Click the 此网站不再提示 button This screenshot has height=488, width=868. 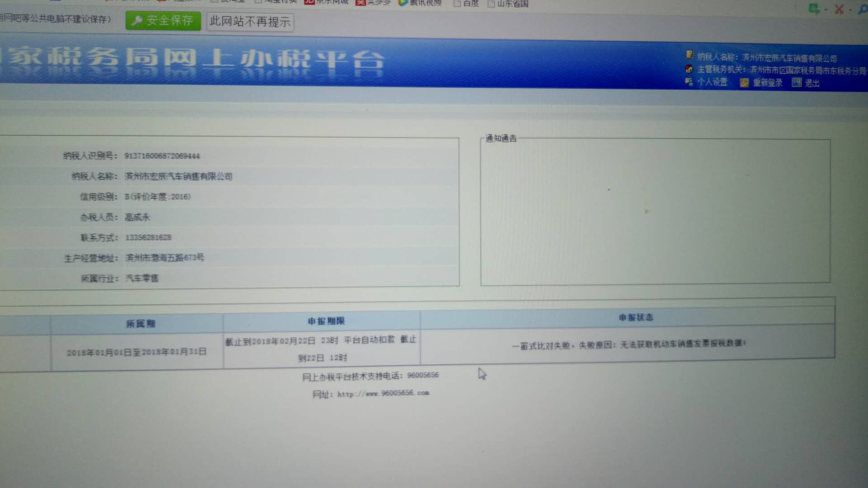(x=250, y=21)
